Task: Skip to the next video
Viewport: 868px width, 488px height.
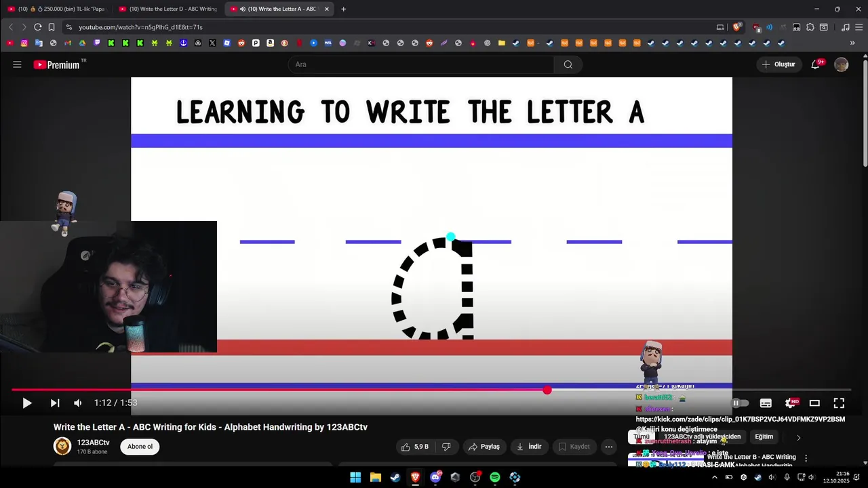Action: (x=55, y=403)
